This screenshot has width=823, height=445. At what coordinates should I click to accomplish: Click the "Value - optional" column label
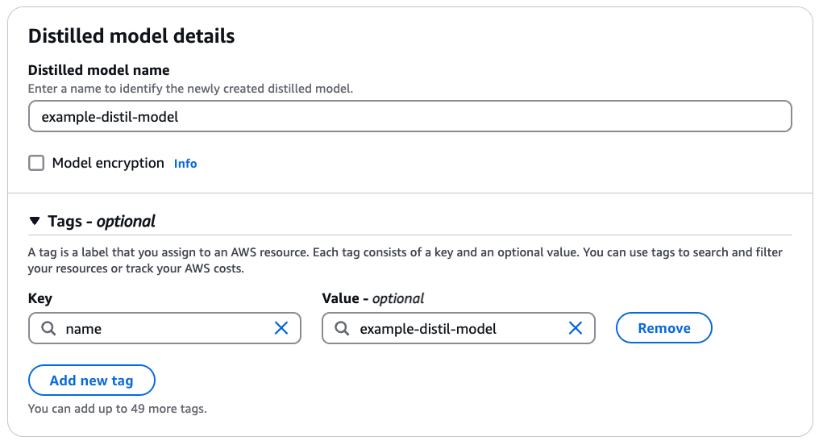[x=373, y=298]
